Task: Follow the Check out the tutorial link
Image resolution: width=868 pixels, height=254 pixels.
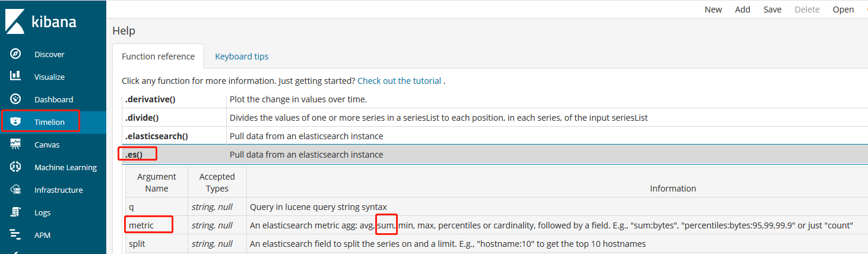Action: 399,81
